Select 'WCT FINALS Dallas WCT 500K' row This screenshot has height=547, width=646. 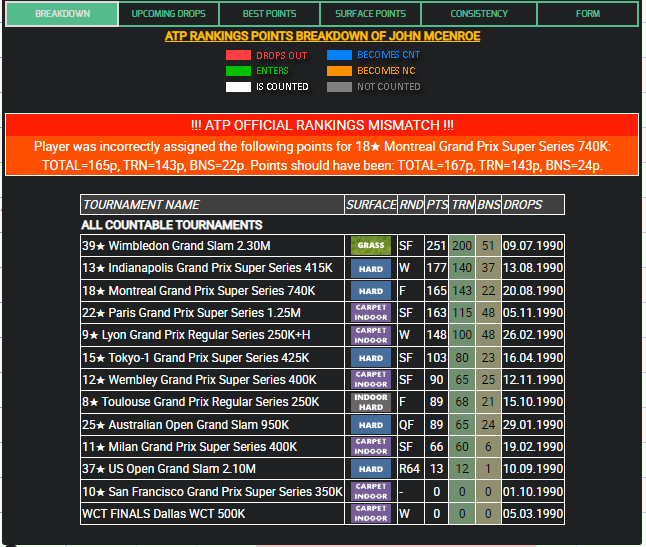point(322,514)
